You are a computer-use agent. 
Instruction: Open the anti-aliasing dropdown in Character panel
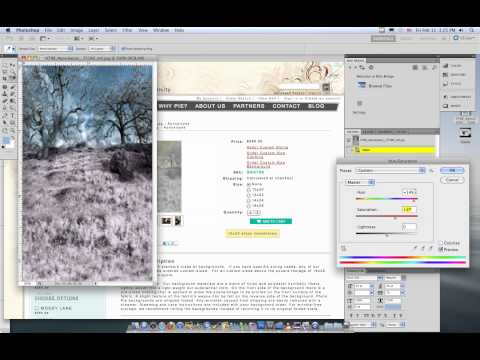(395, 324)
